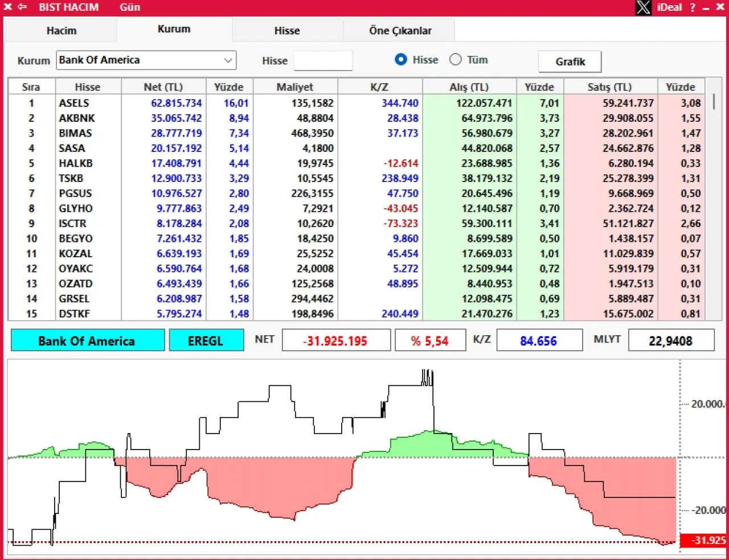Sort by the Satış (TL) column header
The height and width of the screenshot is (560, 729).
pyautogui.click(x=610, y=87)
